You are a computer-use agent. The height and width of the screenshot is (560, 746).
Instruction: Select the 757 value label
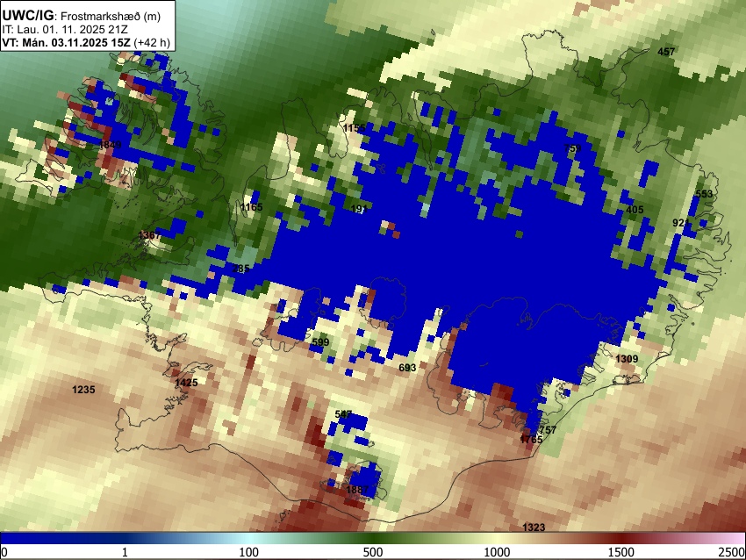pos(548,430)
